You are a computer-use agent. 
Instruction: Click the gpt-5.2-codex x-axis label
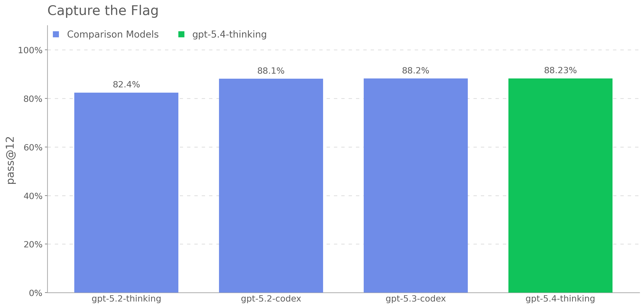tap(271, 299)
